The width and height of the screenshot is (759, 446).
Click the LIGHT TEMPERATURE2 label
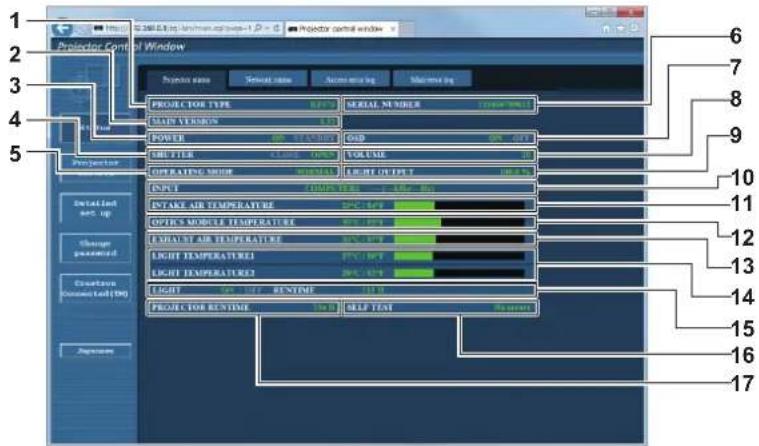click(203, 273)
